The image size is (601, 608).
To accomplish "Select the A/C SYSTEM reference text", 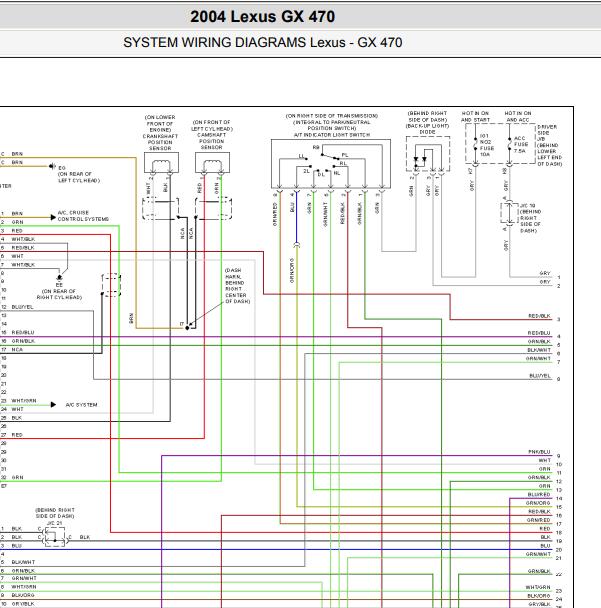I will pyautogui.click(x=81, y=405).
